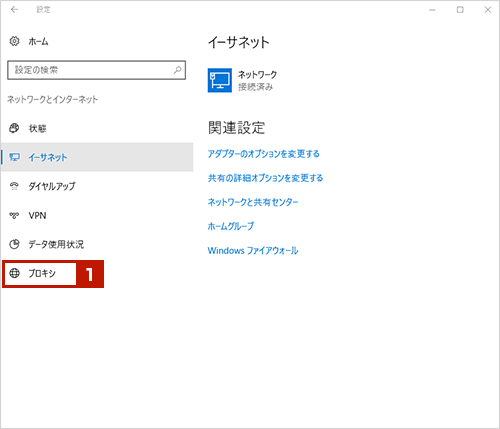This screenshot has width=500, height=429.
Task: Click the proxy globe icon
Action: point(14,273)
